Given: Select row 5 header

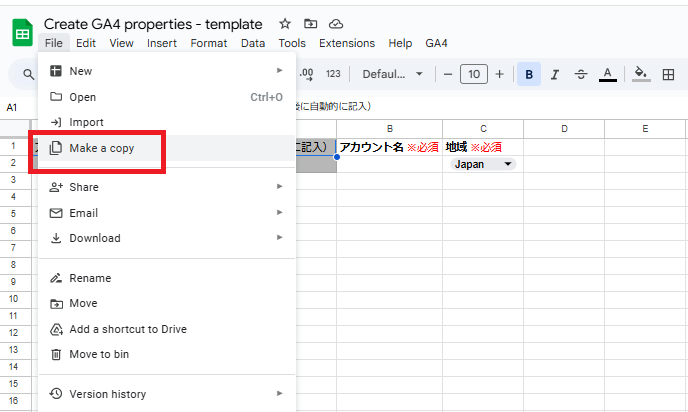Looking at the screenshot, I should point(13,214).
